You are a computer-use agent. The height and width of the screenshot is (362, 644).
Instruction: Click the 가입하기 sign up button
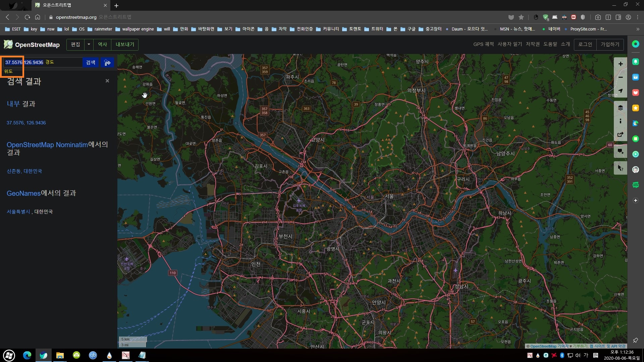tap(610, 44)
